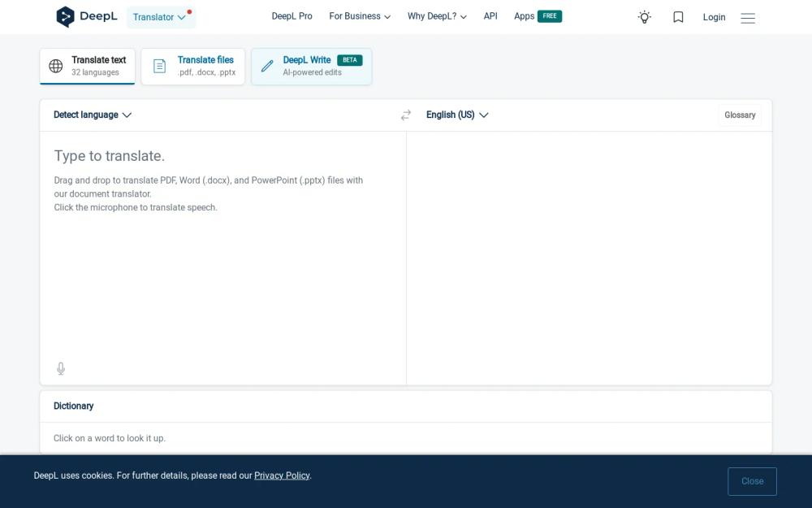Open the Glossary button

click(740, 115)
